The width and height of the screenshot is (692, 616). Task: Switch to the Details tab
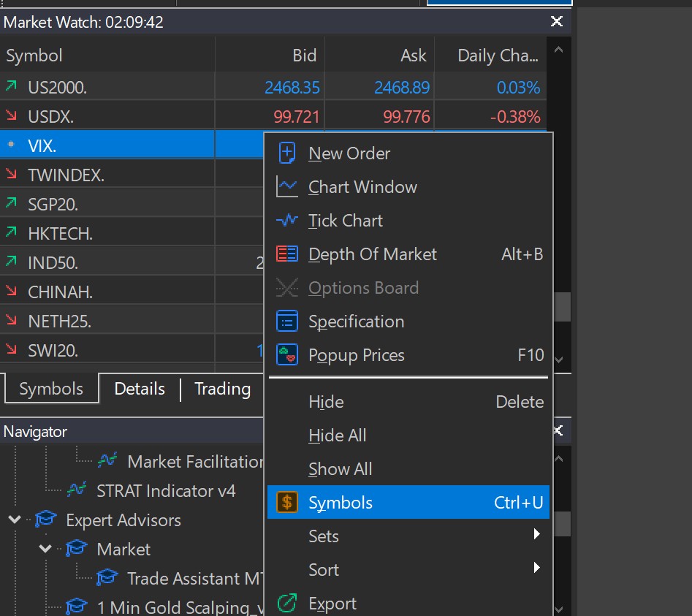pos(140,389)
